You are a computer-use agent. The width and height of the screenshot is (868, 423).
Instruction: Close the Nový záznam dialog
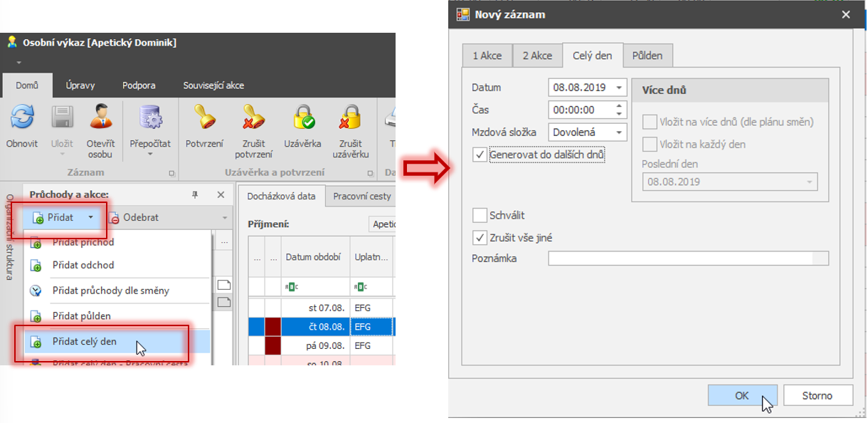(845, 14)
